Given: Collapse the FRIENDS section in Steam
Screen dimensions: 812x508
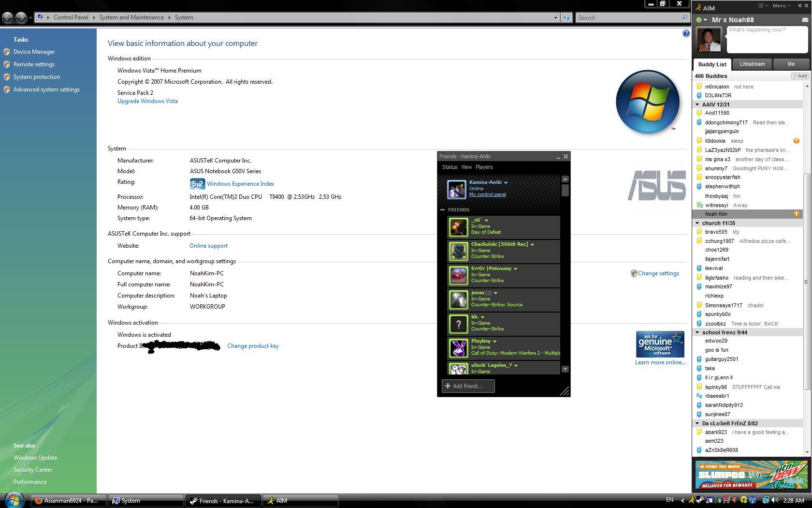Looking at the screenshot, I should [x=442, y=210].
